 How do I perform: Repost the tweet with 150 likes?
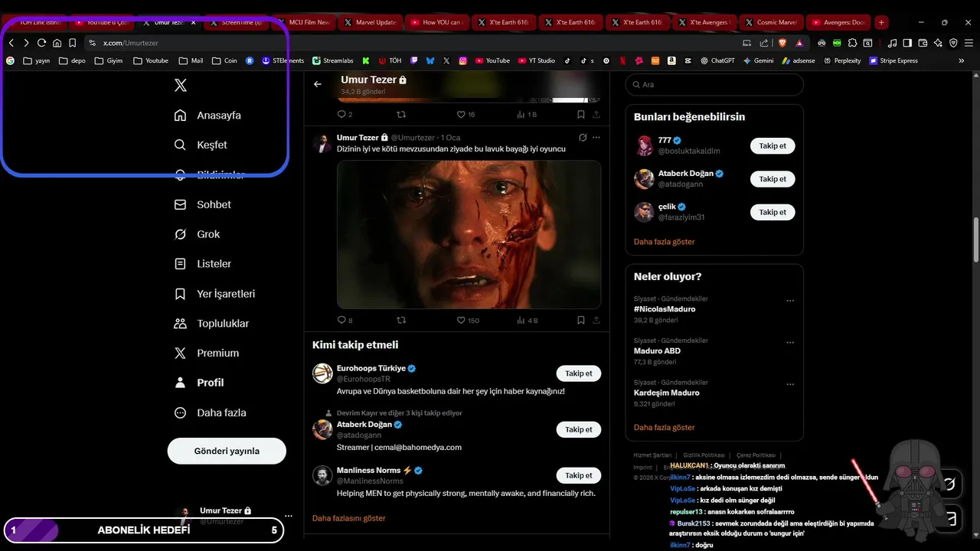(401, 320)
